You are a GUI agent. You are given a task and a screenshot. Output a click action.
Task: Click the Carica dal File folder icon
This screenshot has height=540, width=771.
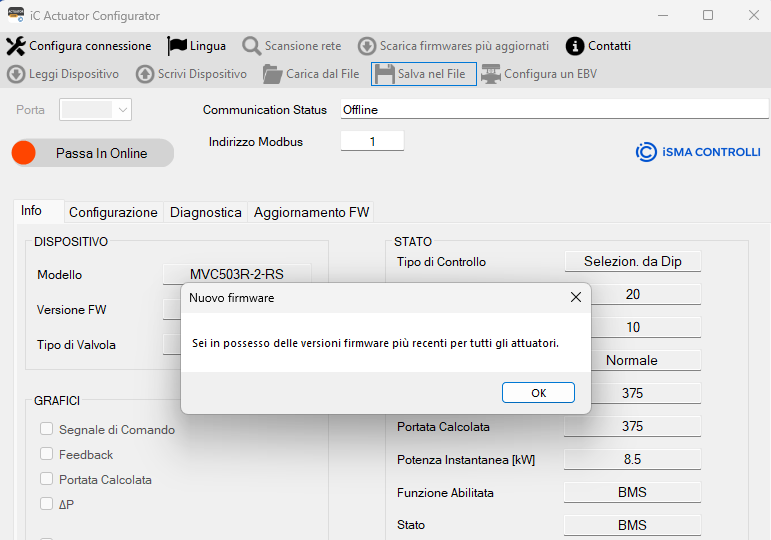coord(272,74)
